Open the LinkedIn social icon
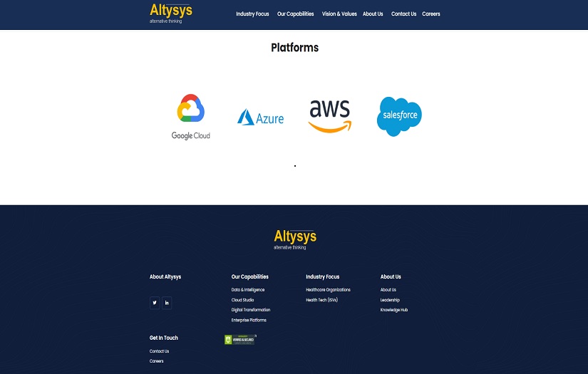 pyautogui.click(x=167, y=303)
